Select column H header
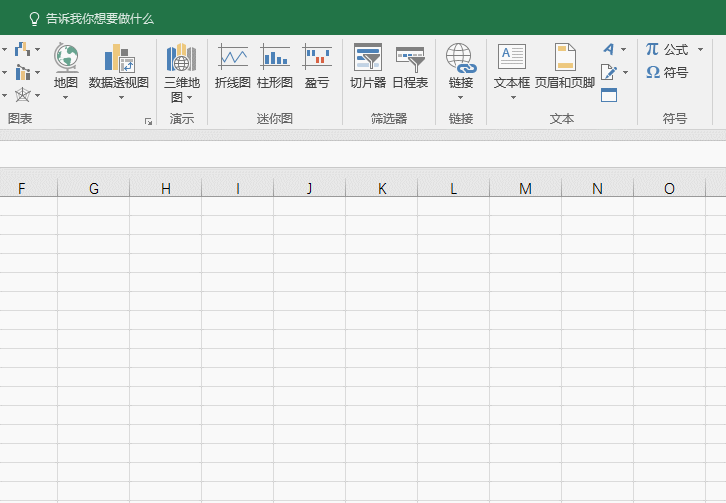 (x=166, y=188)
